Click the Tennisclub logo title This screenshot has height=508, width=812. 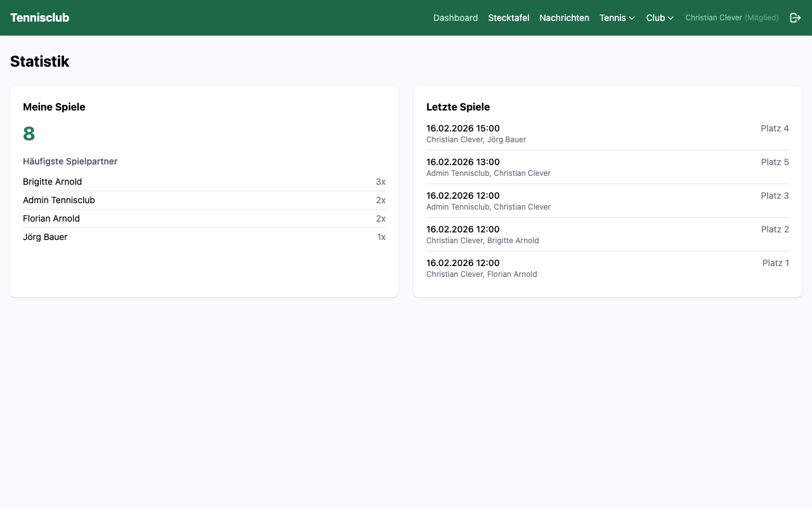point(39,18)
